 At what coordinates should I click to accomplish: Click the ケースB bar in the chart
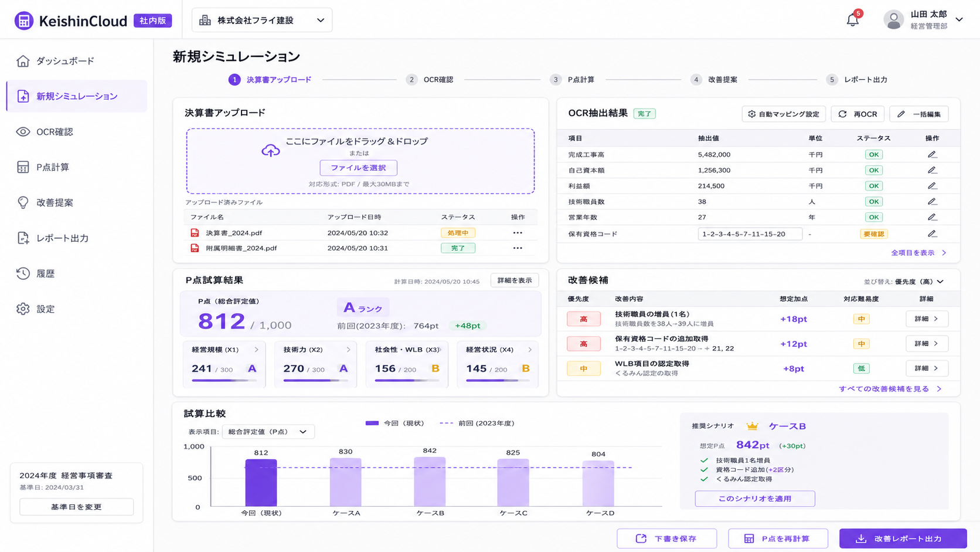430,482
